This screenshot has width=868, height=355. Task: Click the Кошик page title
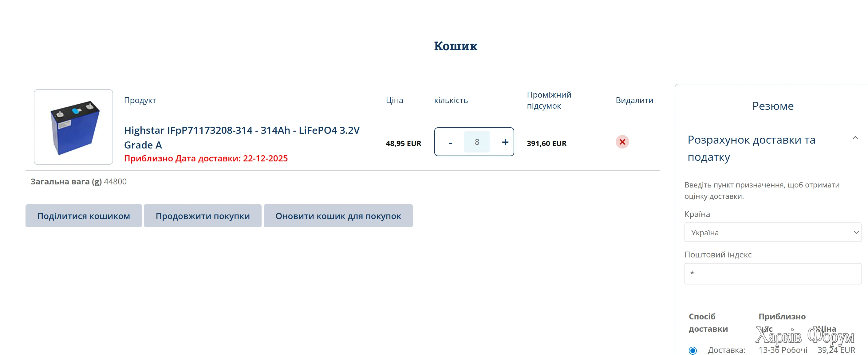coord(456,46)
